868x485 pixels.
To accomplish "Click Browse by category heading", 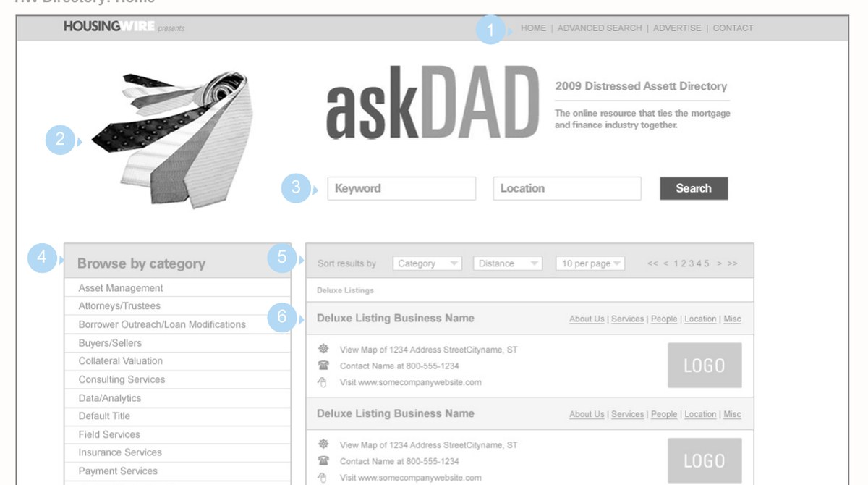I will pyautogui.click(x=141, y=263).
